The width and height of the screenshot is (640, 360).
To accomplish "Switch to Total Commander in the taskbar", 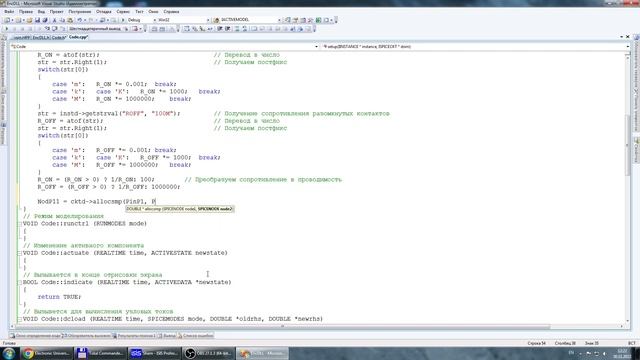I will point(100,353).
